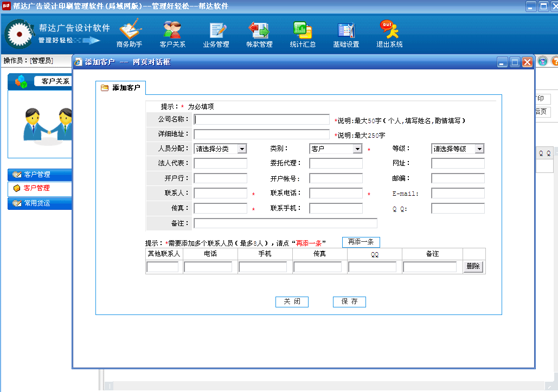Minimize the 添加客户 dialog
The height and width of the screenshot is (392, 558).
tap(502, 62)
